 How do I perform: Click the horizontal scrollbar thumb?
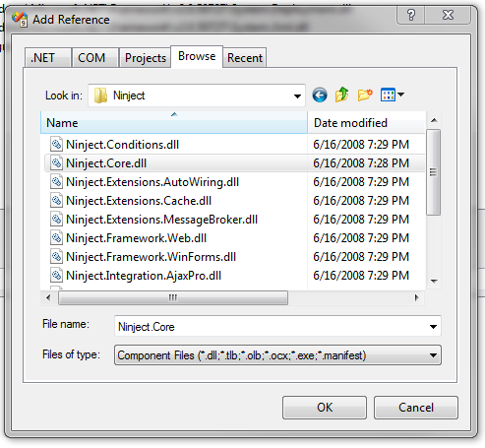tap(173, 297)
